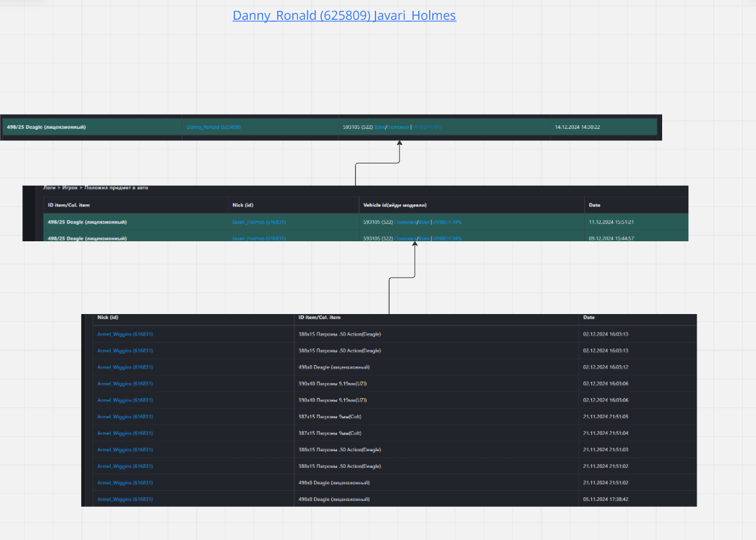Screen dimensions: 756x540
Task: Click the ID item/Col. item header in middle table
Action: point(69,205)
